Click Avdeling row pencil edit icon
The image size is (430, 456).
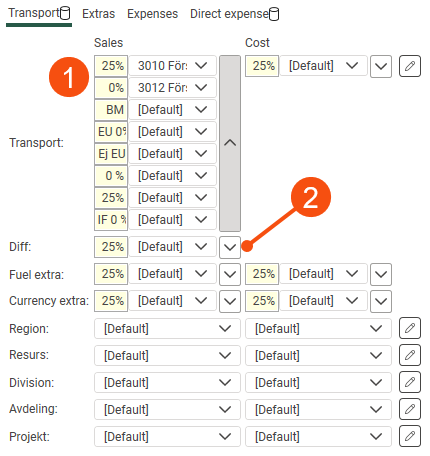pyautogui.click(x=410, y=409)
